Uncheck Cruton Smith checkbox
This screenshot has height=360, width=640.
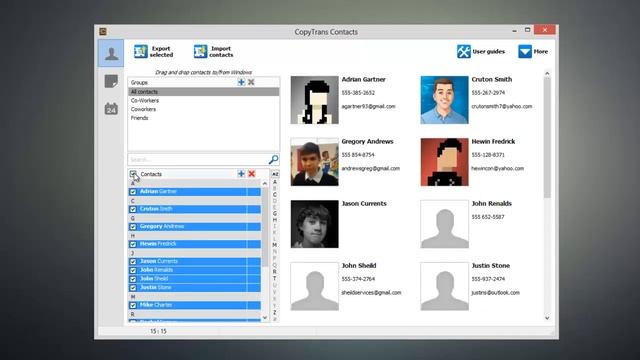pyautogui.click(x=133, y=209)
